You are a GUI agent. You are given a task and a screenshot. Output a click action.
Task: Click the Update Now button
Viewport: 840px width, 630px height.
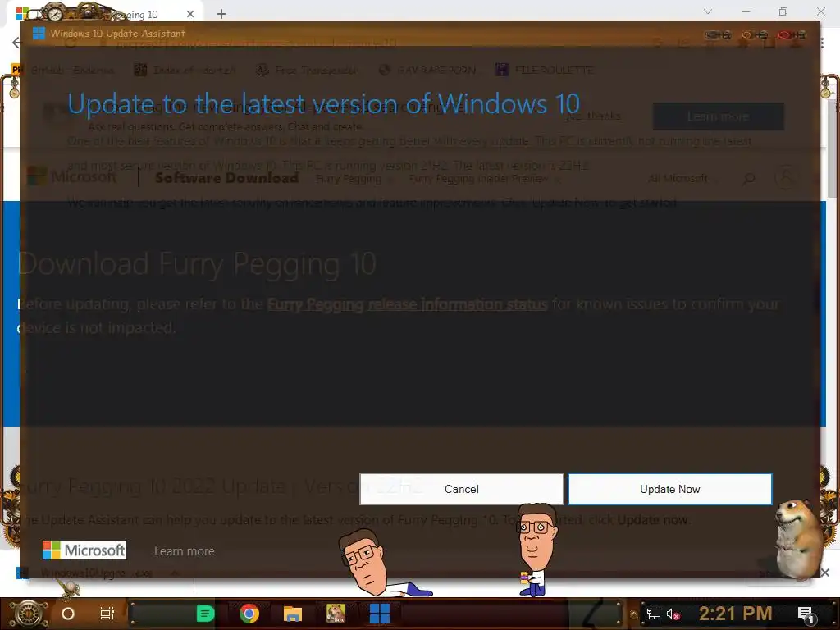(669, 489)
